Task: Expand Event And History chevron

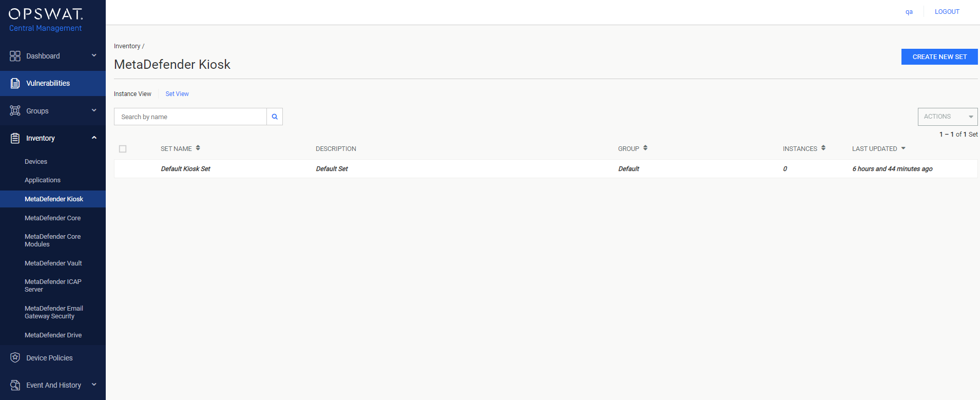Action: (x=94, y=385)
